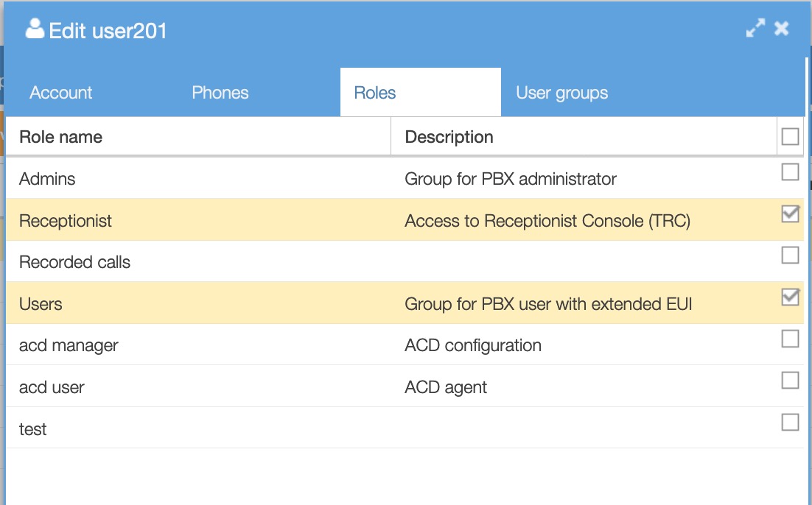Click the ACD agent description cell
This screenshot has width=812, height=505.
pyautogui.click(x=446, y=387)
